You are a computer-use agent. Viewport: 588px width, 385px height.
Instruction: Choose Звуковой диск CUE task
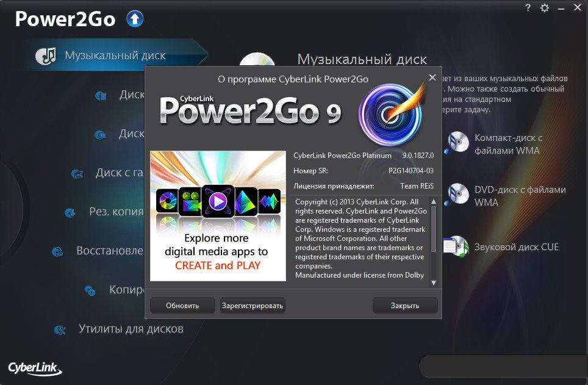click(517, 247)
